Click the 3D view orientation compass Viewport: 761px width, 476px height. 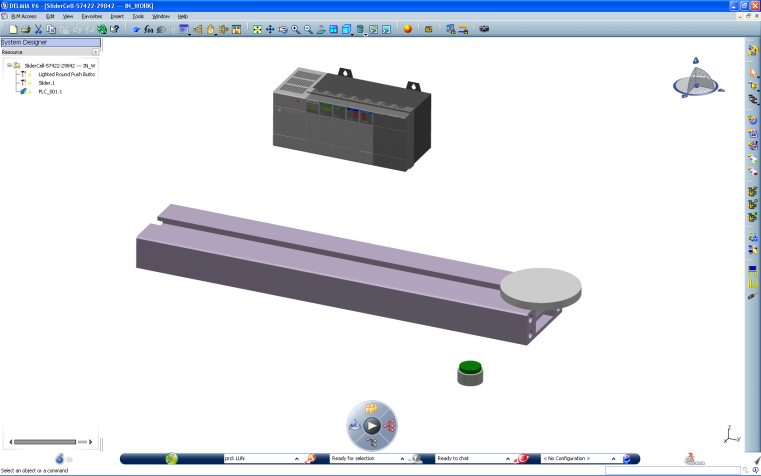tap(692, 80)
